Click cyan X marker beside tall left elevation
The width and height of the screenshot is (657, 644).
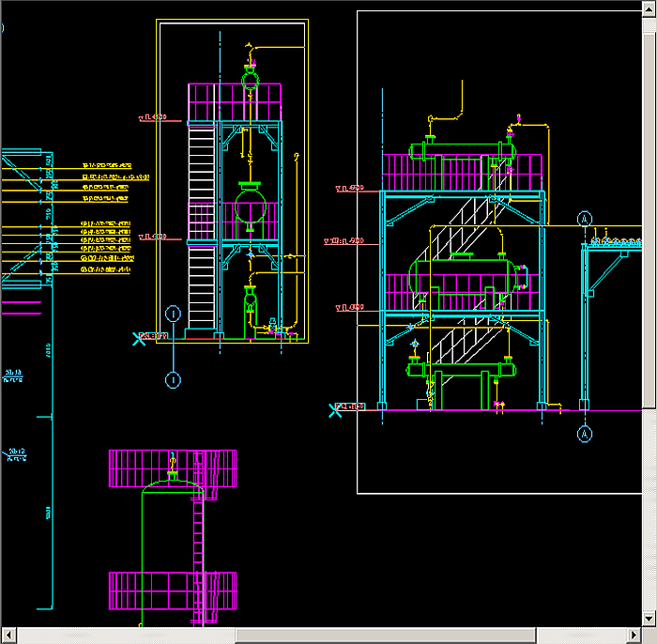coord(139,338)
